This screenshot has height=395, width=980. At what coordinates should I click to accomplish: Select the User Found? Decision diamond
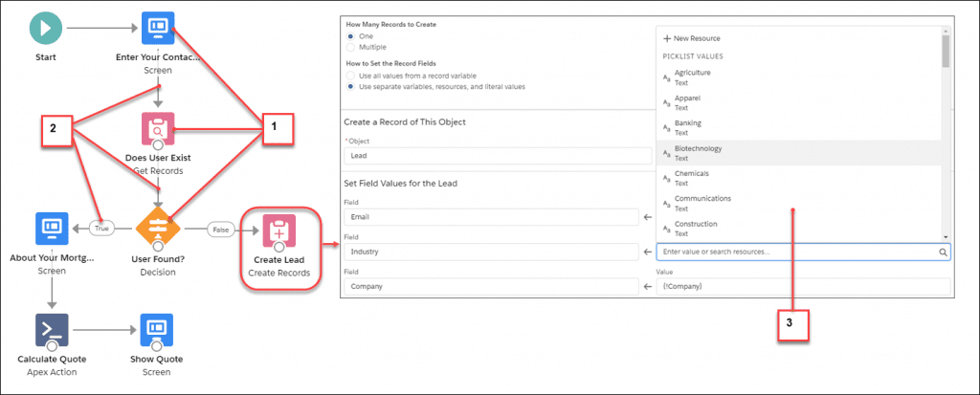click(158, 229)
